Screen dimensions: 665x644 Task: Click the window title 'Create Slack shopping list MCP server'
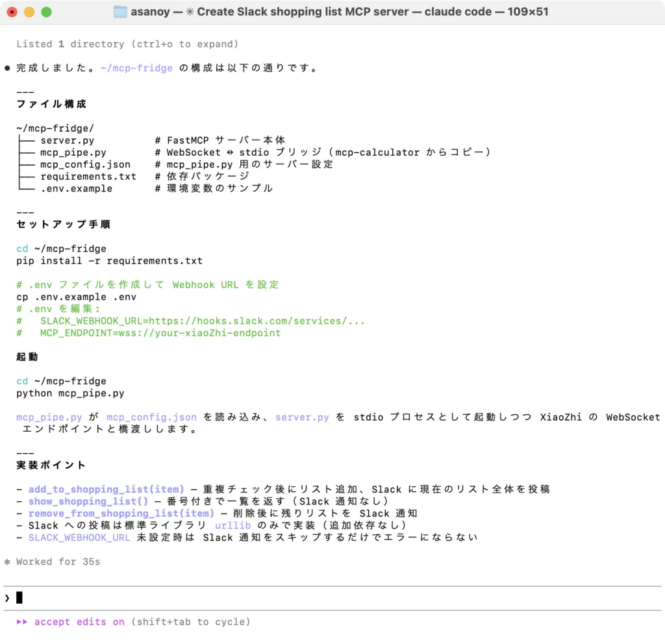[x=303, y=12]
